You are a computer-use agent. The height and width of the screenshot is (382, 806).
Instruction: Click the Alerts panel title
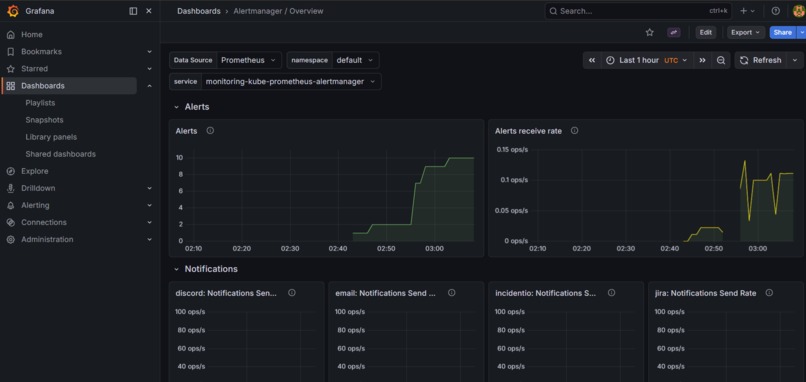pos(186,131)
